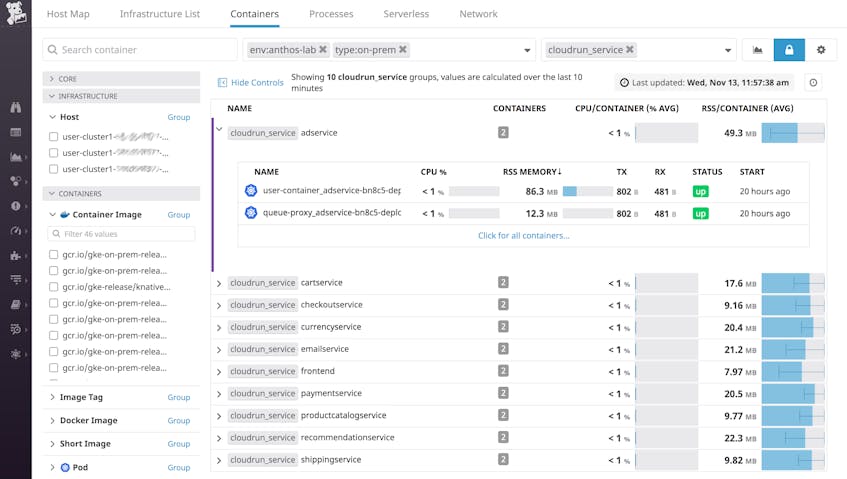The width and height of the screenshot is (847, 479).
Task: Expand the checkoutservice group row
Action: tap(219, 305)
